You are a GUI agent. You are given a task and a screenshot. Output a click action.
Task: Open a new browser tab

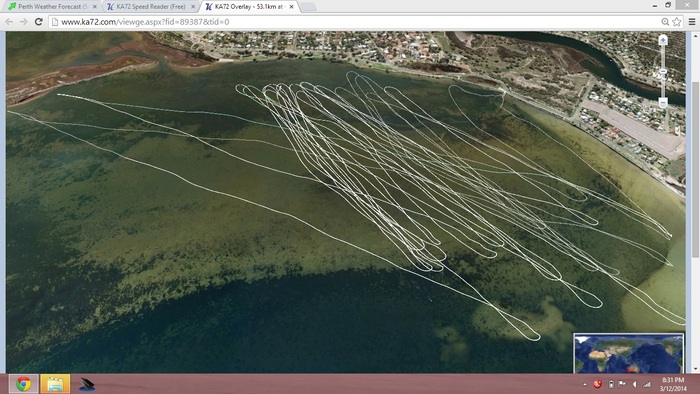pos(308,7)
